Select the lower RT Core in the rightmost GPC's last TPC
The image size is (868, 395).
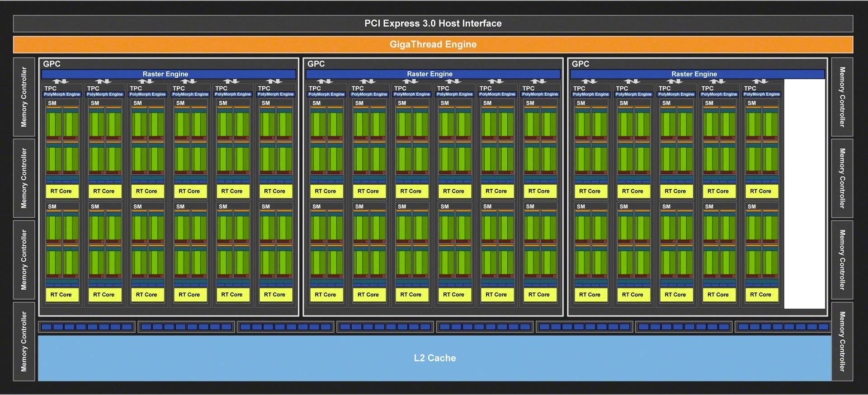click(x=761, y=295)
